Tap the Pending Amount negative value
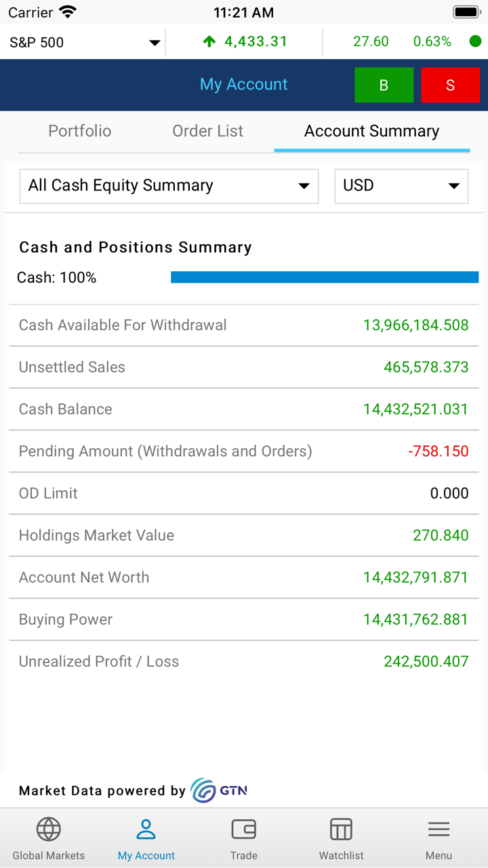 click(439, 452)
